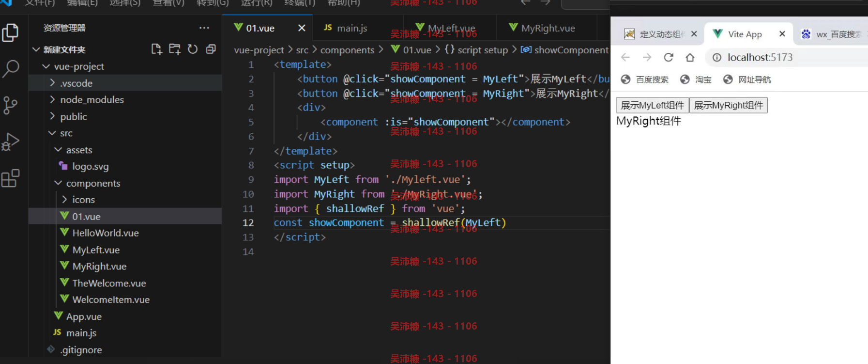Open the 百度搜索 bookmark
Image resolution: width=868 pixels, height=364 pixels.
[645, 79]
